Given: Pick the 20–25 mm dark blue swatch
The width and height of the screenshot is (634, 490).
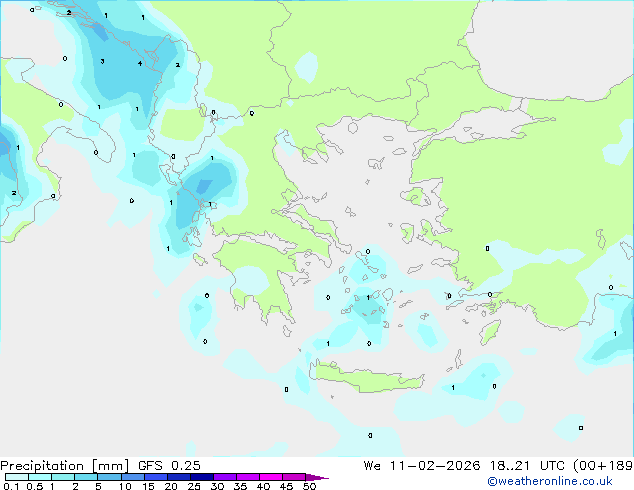Looking at the screenshot, I should pos(178,477).
